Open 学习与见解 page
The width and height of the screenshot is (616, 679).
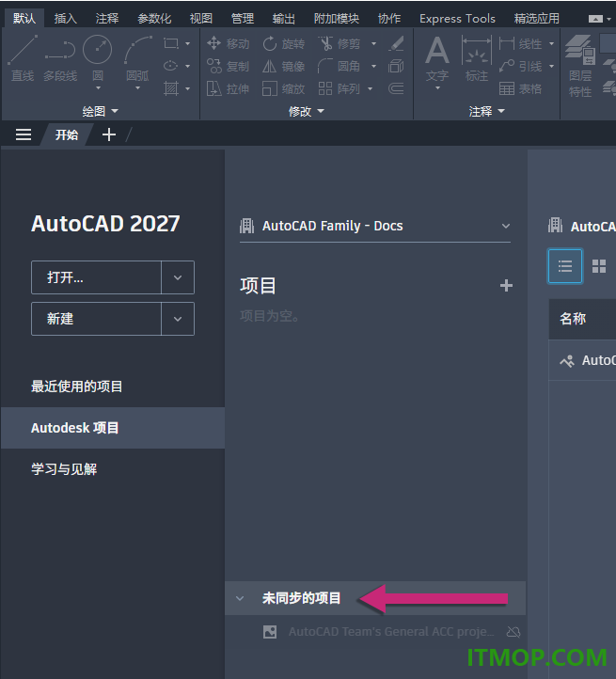pyautogui.click(x=64, y=469)
